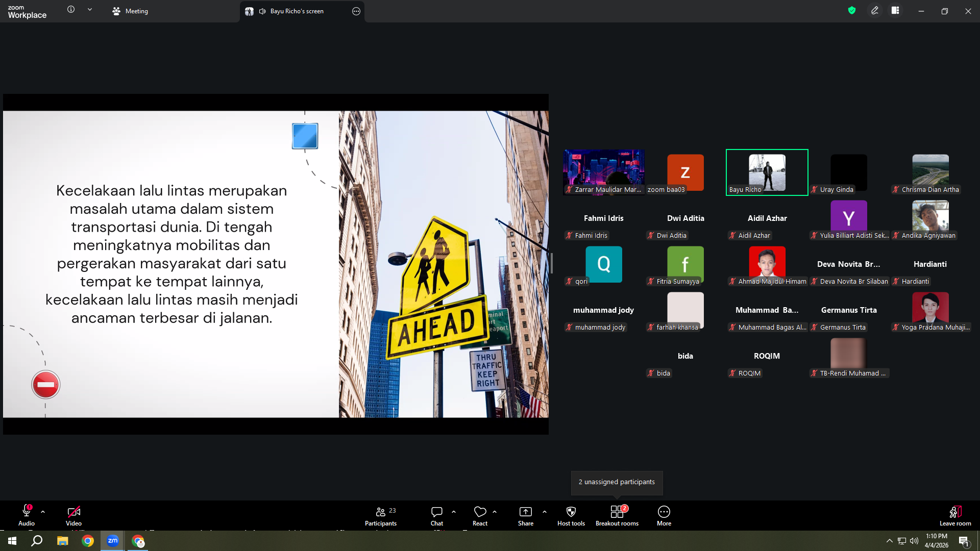Open the Windows notification center
This screenshot has width=980, height=551.
(964, 541)
